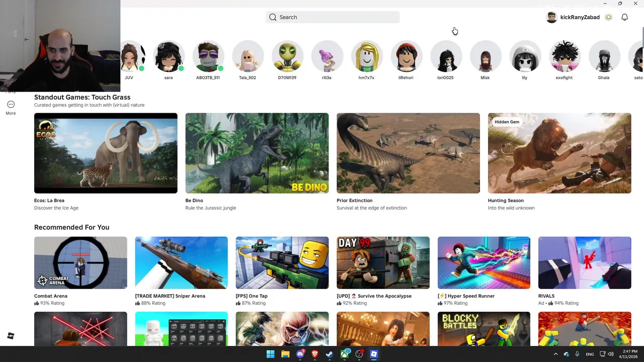Open Xbox app from taskbar

(345, 354)
